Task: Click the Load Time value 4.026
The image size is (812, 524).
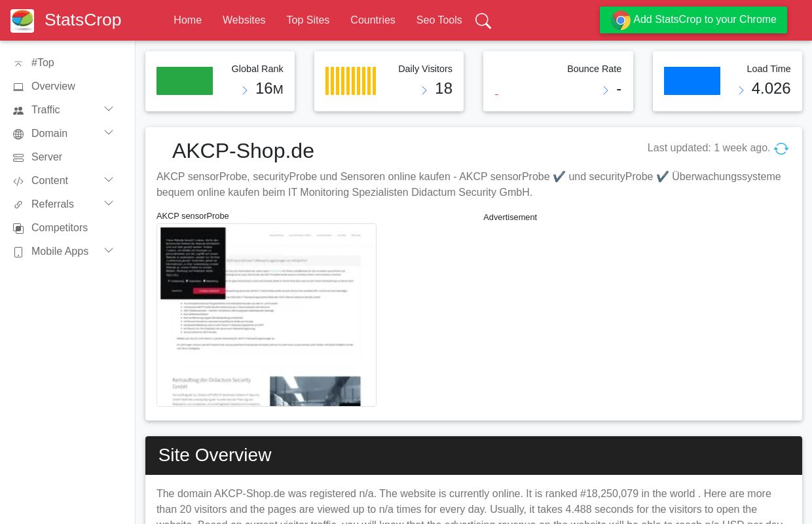Action: [771, 88]
